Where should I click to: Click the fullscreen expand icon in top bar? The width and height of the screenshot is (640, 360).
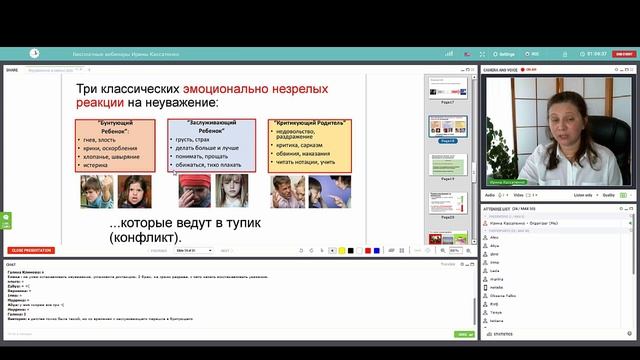(x=482, y=54)
